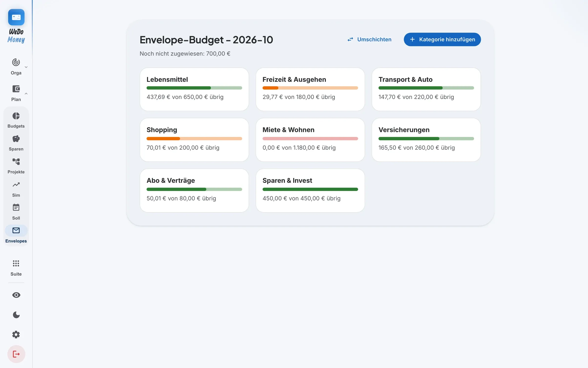
Task: Click '437,69 € von 650,00 € übrig' text
Action: click(185, 97)
